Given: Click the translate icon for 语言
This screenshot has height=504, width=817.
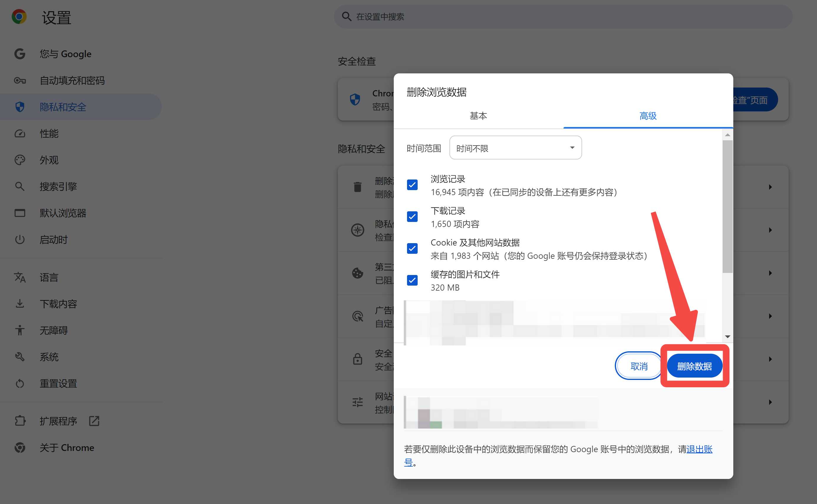Looking at the screenshot, I should (20, 277).
